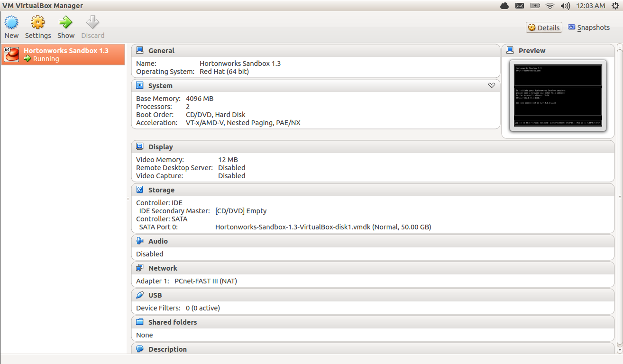This screenshot has width=623, height=364.
Task: Open the General section header link
Action: click(161, 51)
